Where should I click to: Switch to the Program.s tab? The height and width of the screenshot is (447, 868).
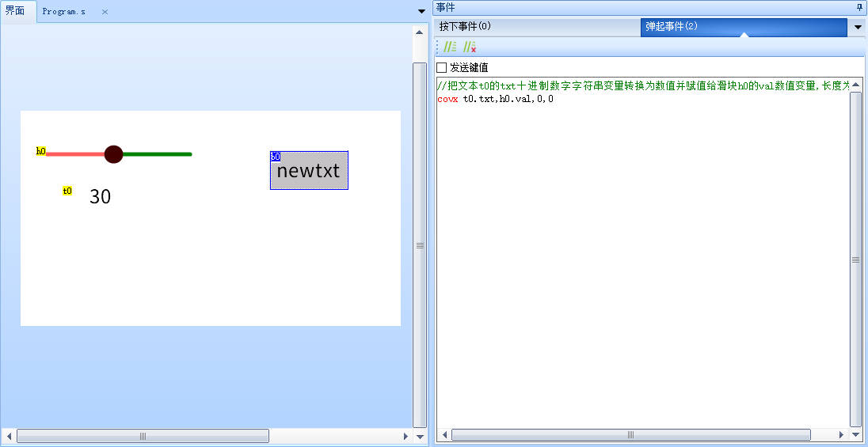pyautogui.click(x=64, y=12)
